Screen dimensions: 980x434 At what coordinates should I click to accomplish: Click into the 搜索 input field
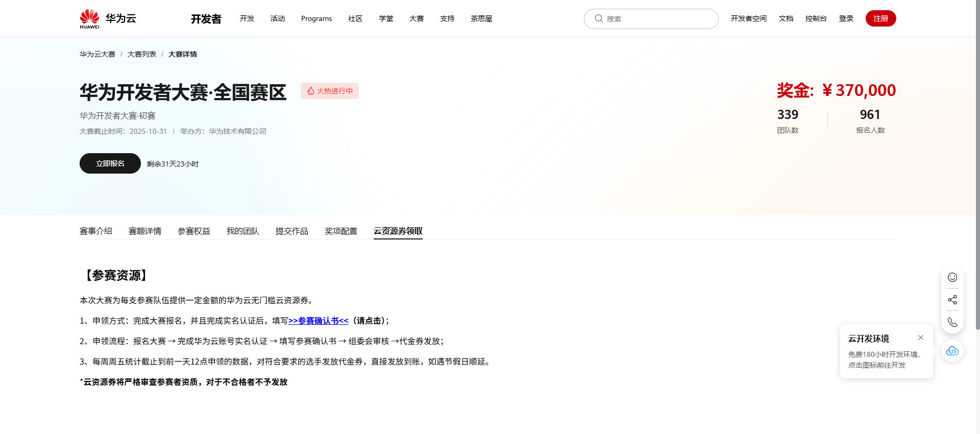coord(658,19)
